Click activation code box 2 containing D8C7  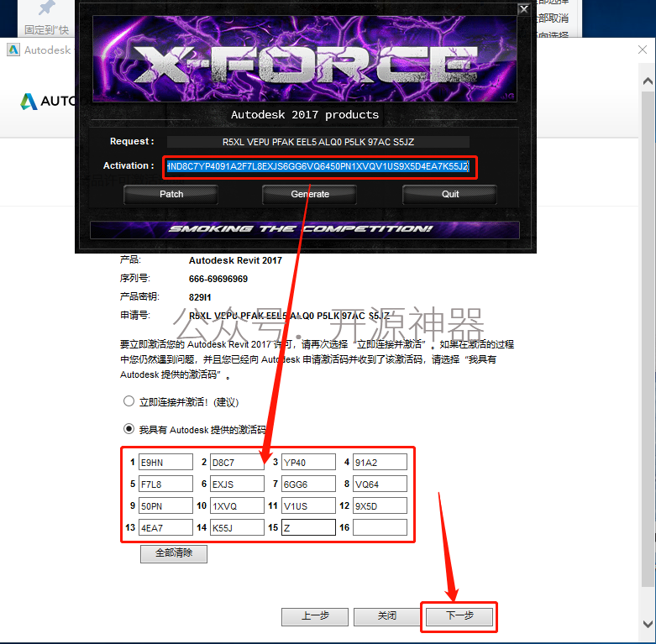(237, 462)
